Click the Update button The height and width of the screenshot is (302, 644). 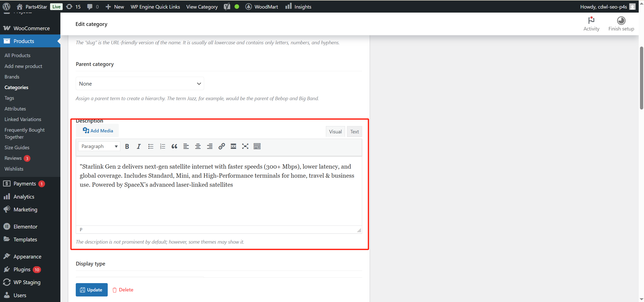click(92, 290)
